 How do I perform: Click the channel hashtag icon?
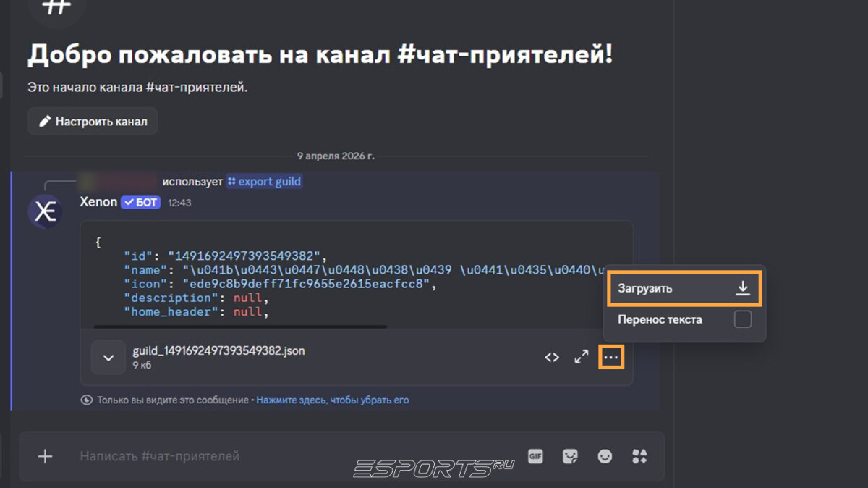[56, 7]
